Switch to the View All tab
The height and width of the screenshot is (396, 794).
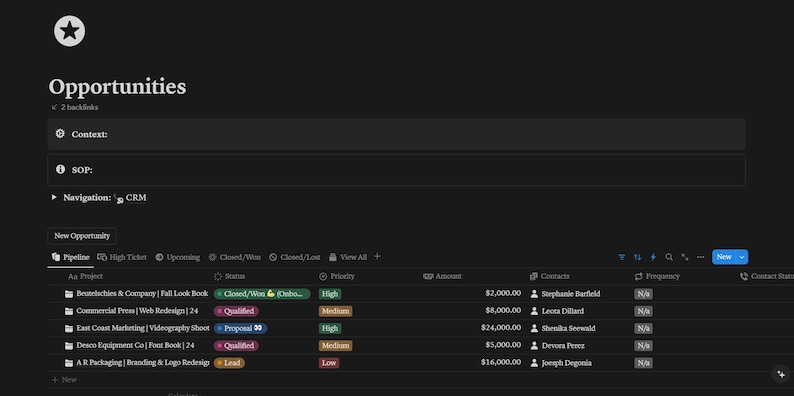(348, 257)
